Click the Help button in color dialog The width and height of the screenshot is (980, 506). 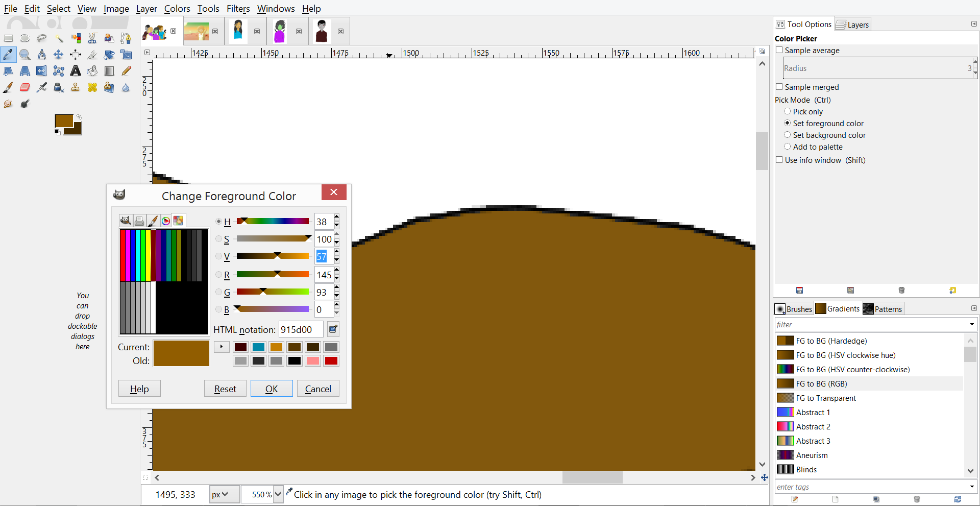(139, 389)
